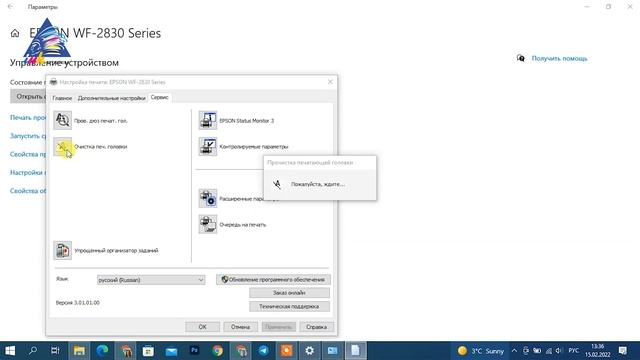
Task: Switch to the Дополнительные настройки tab
Action: click(x=111, y=98)
